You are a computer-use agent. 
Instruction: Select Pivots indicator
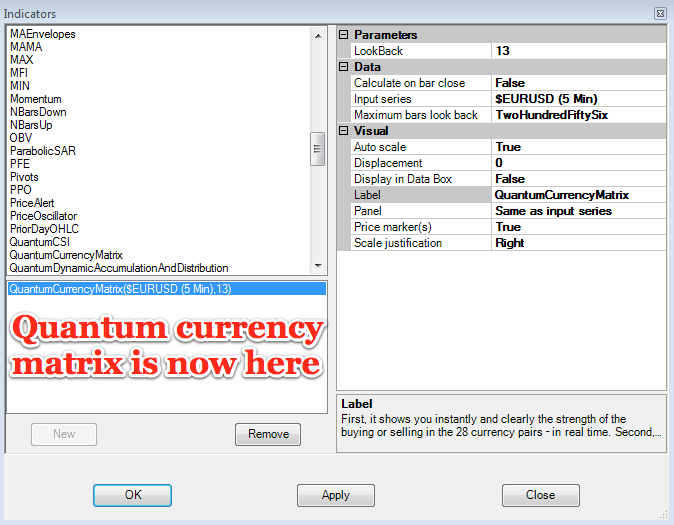[x=24, y=177]
